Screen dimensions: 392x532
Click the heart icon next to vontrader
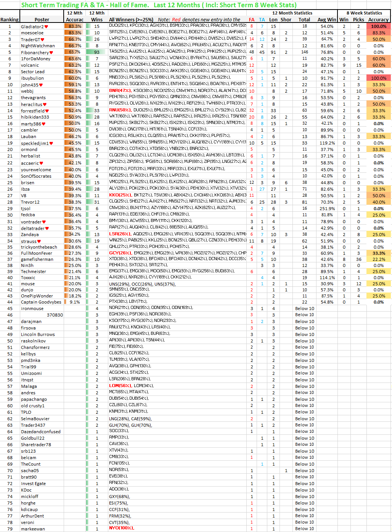point(44,222)
